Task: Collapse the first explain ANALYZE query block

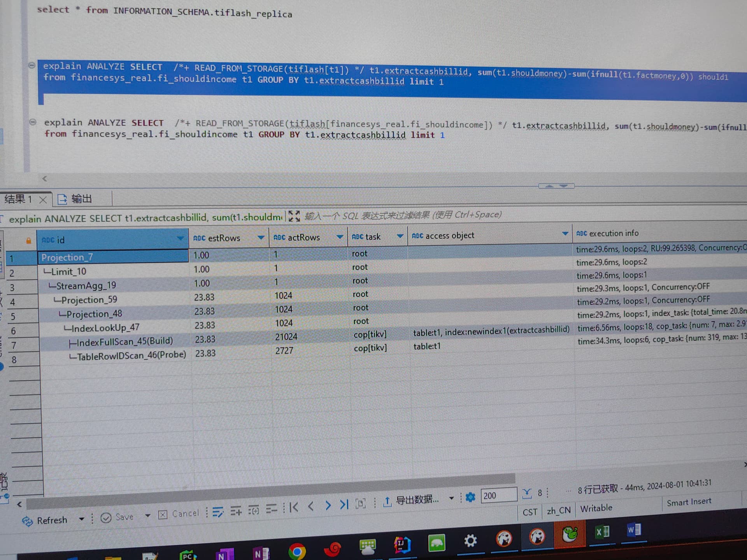Action: click(32, 65)
